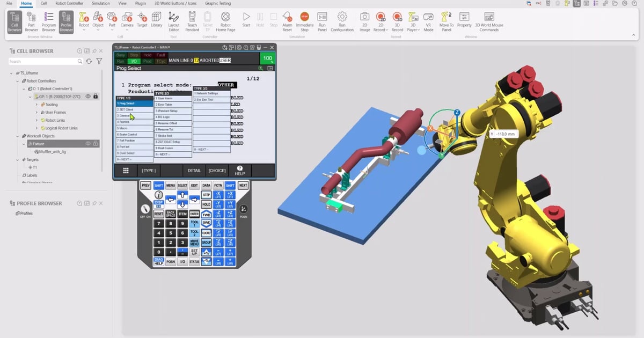644x338 pixels.
Task: Expand the Tooling tree node
Action: [x=37, y=105]
